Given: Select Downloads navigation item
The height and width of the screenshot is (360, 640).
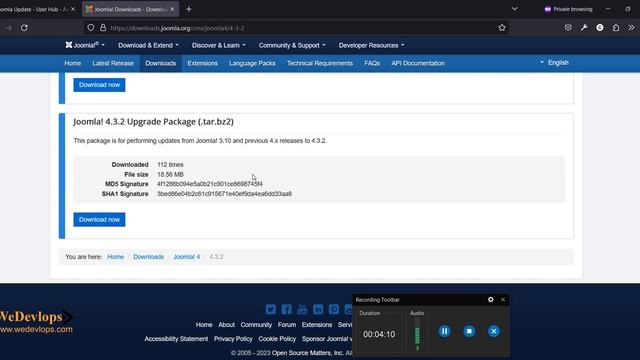Looking at the screenshot, I should pyautogui.click(x=160, y=63).
